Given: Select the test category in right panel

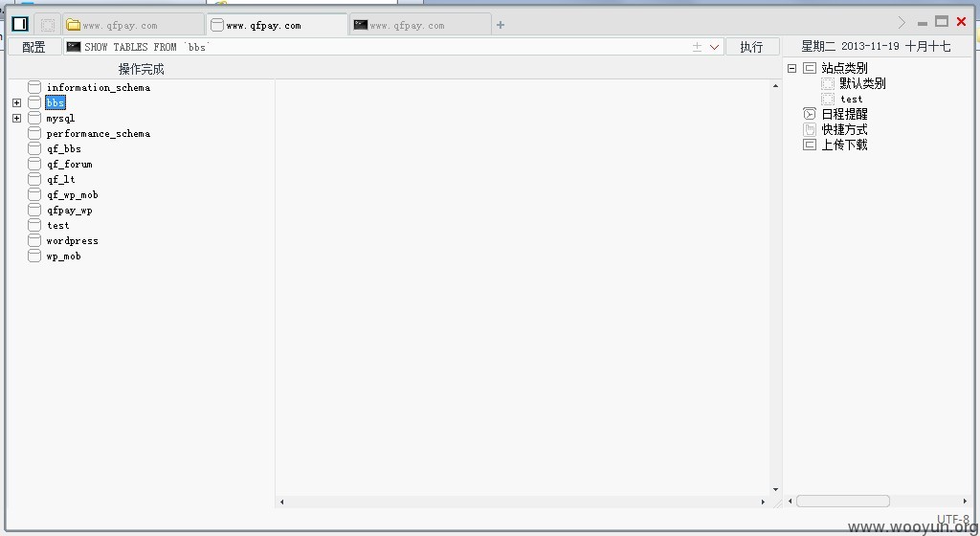Looking at the screenshot, I should (851, 100).
